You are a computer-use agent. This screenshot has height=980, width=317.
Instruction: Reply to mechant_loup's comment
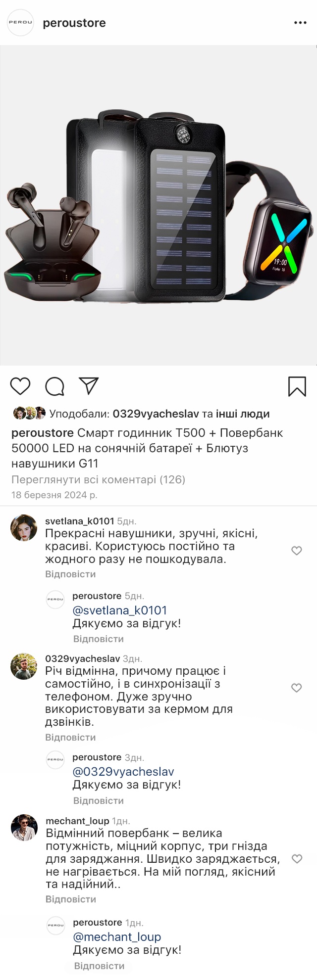tap(71, 899)
